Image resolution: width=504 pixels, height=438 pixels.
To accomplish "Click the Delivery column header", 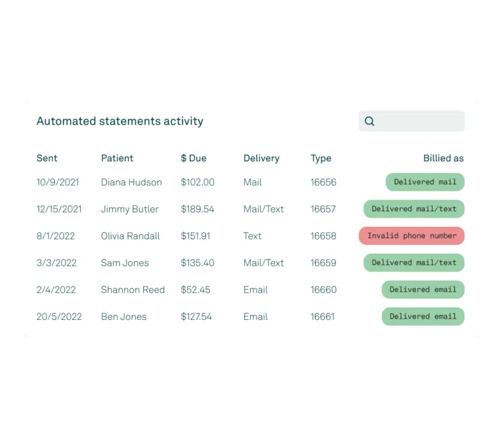I will point(261,158).
